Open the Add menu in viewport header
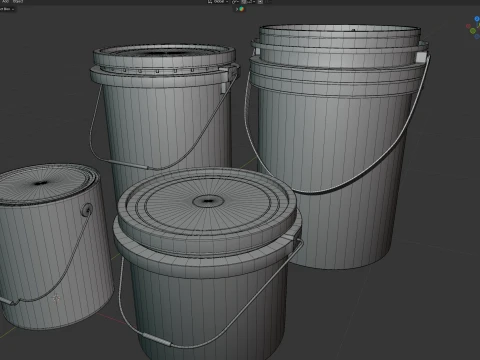Image resolution: width=480 pixels, height=360 pixels. coord(5,1)
